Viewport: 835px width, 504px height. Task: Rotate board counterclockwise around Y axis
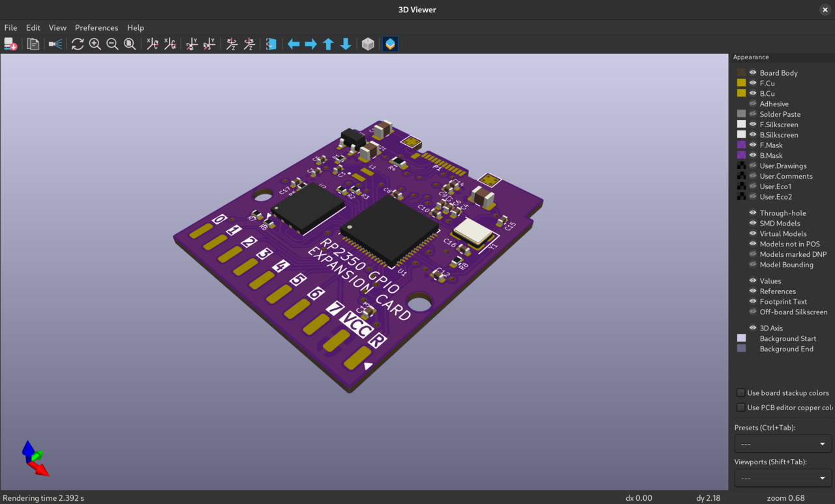(209, 44)
